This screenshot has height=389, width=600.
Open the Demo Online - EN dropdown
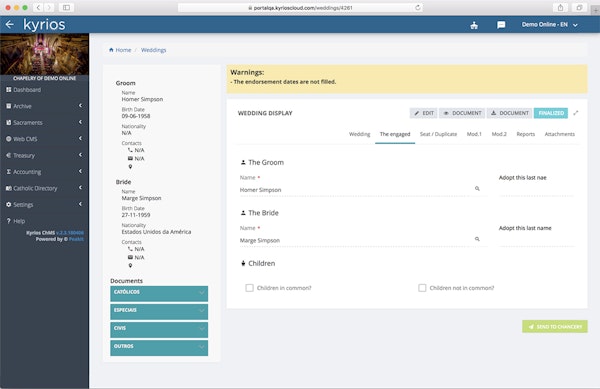(549, 24)
